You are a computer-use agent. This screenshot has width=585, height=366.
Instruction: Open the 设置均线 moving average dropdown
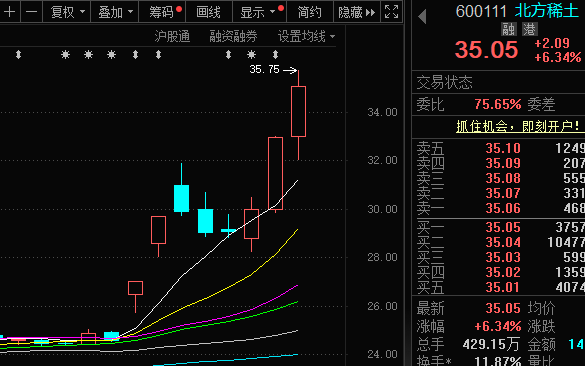coord(306,37)
